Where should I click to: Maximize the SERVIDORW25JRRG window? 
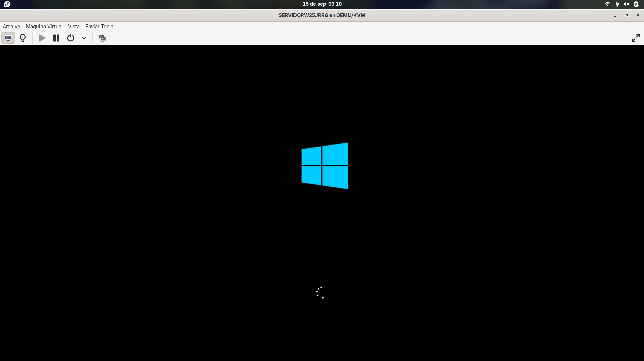627,15
